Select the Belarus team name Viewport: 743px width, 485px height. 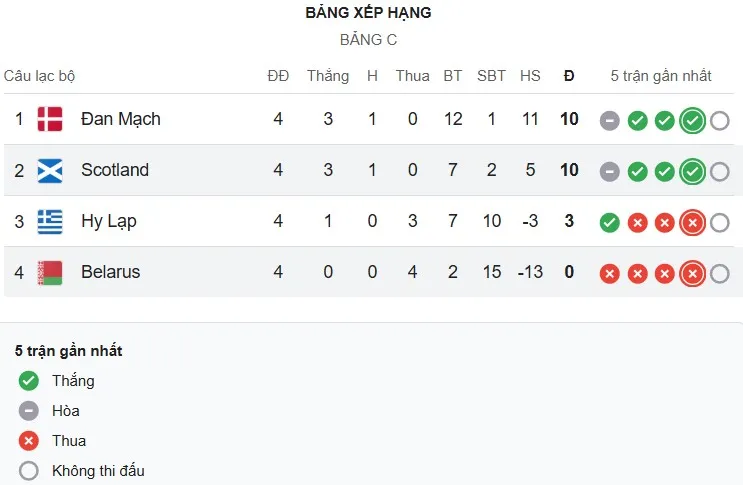point(111,272)
